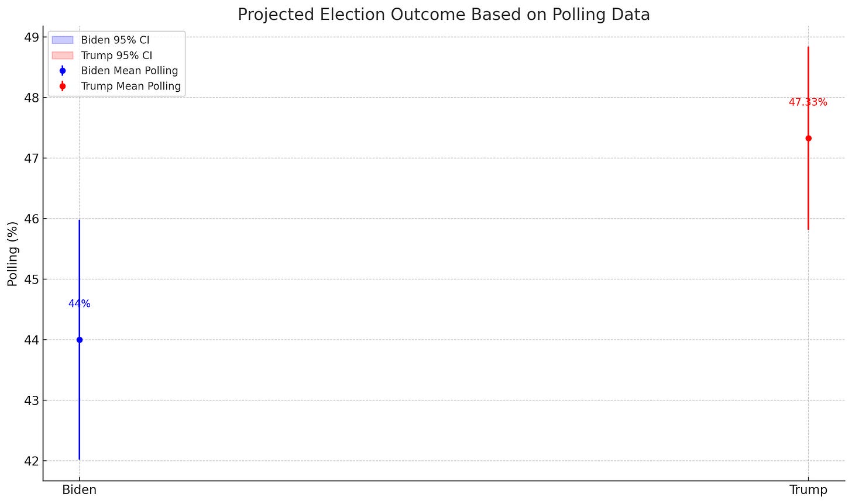
Task: Click the 44 y-axis tick label
Action: pos(32,340)
